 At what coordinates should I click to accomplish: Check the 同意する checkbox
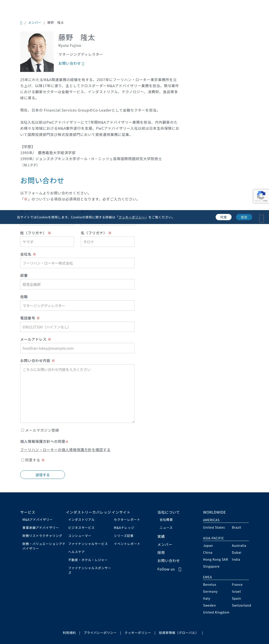tap(22, 460)
